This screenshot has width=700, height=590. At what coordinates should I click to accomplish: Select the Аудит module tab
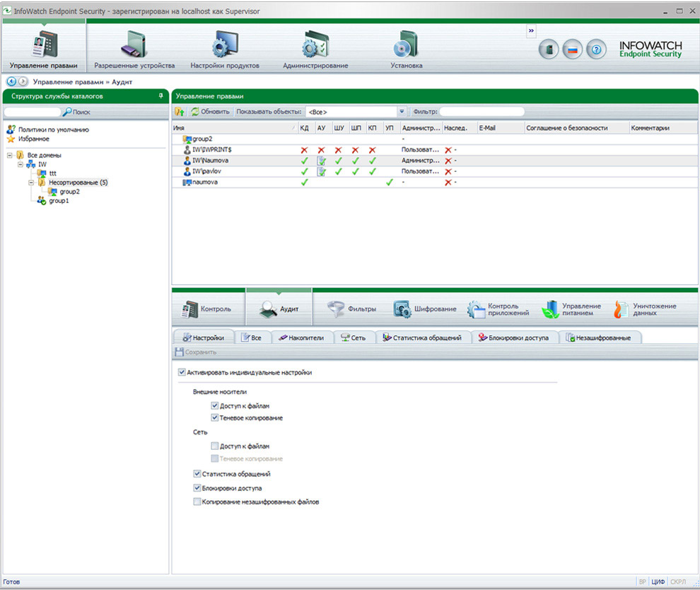pyautogui.click(x=279, y=309)
